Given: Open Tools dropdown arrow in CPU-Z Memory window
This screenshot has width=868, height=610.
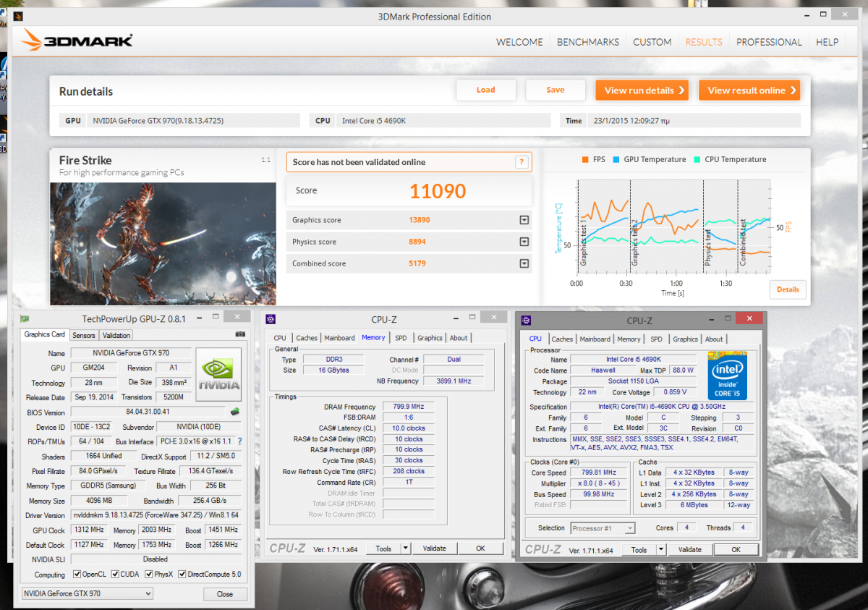Looking at the screenshot, I should [x=405, y=548].
